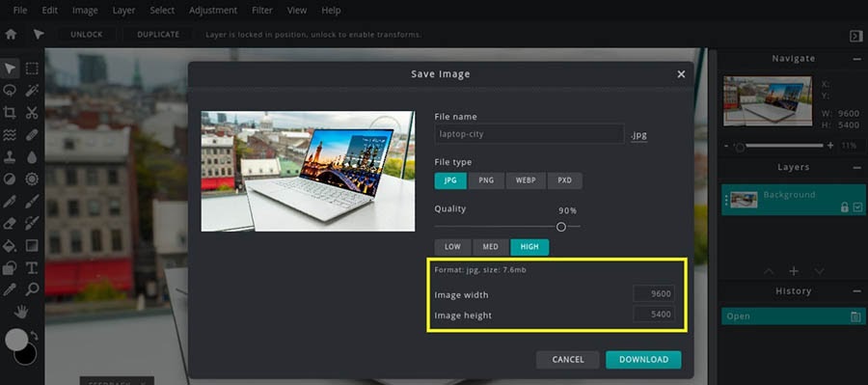Select the Clone stamp tool
Viewport: 868px width, 385px height.
tap(10, 156)
